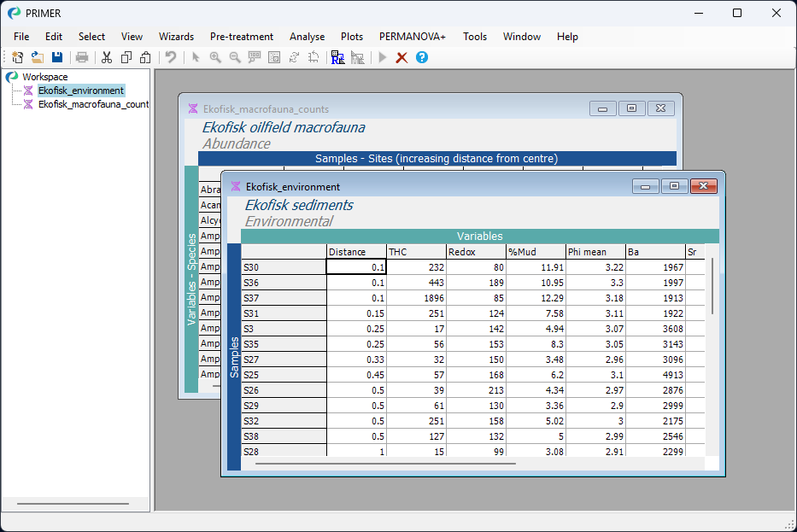Viewport: 797px width, 532px height.
Task: Click the Redox cell for sample S30
Action: [x=475, y=267]
